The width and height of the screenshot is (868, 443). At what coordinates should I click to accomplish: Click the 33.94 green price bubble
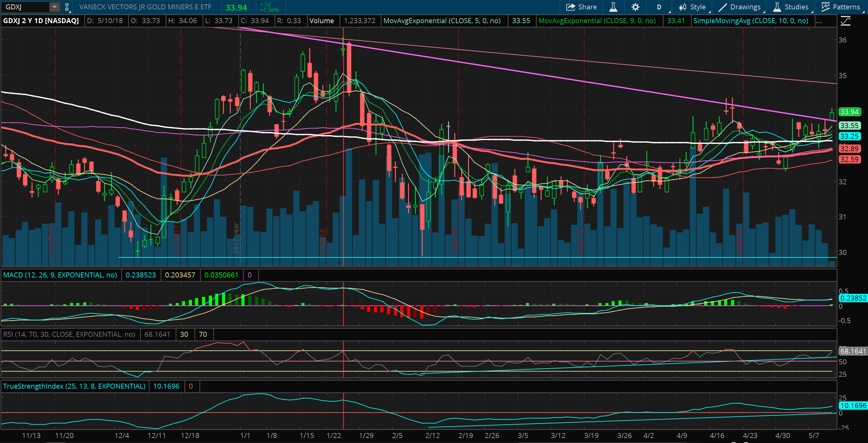(849, 112)
